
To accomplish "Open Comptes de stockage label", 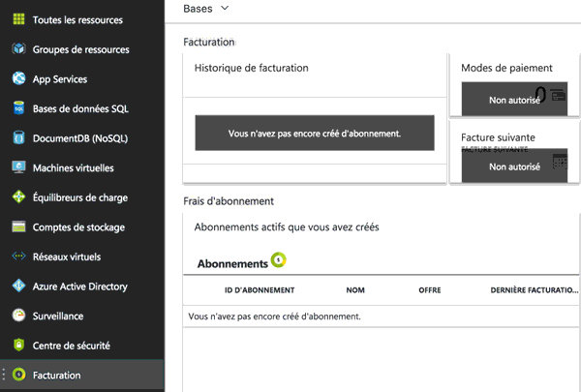I will pos(78,227).
